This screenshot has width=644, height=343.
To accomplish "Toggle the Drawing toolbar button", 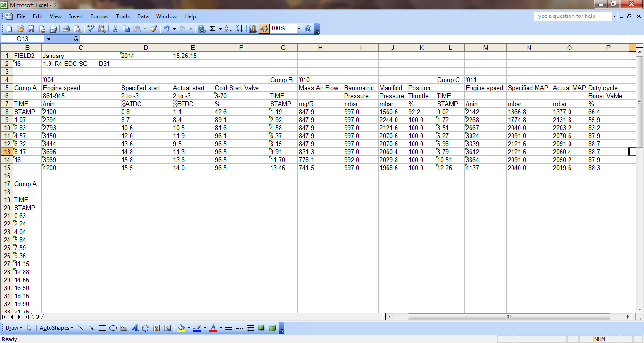I will point(264,29).
